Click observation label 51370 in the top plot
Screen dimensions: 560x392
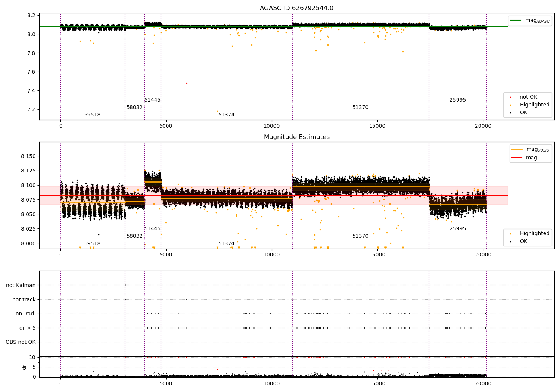(360, 108)
